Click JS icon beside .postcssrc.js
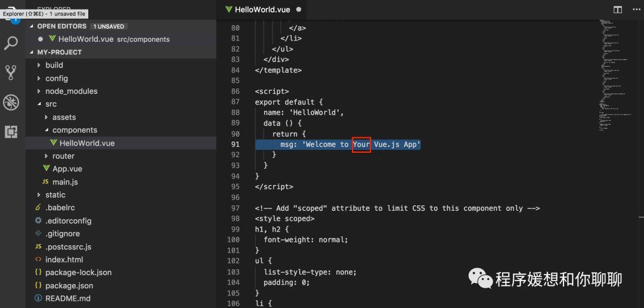This screenshot has height=308, width=644. coord(39,247)
